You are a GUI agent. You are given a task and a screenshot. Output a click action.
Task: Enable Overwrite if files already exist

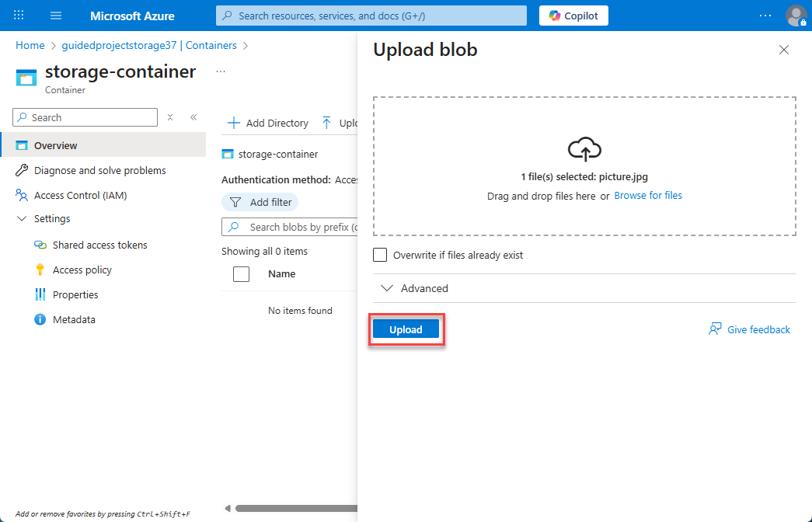click(x=380, y=255)
